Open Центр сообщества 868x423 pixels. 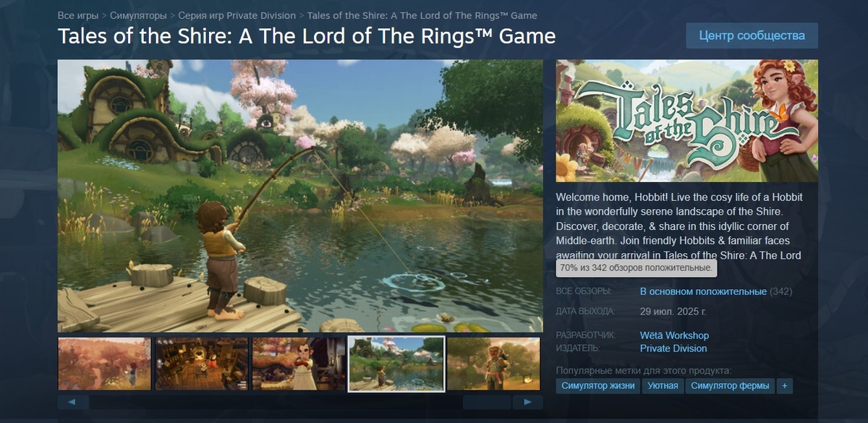click(x=752, y=35)
